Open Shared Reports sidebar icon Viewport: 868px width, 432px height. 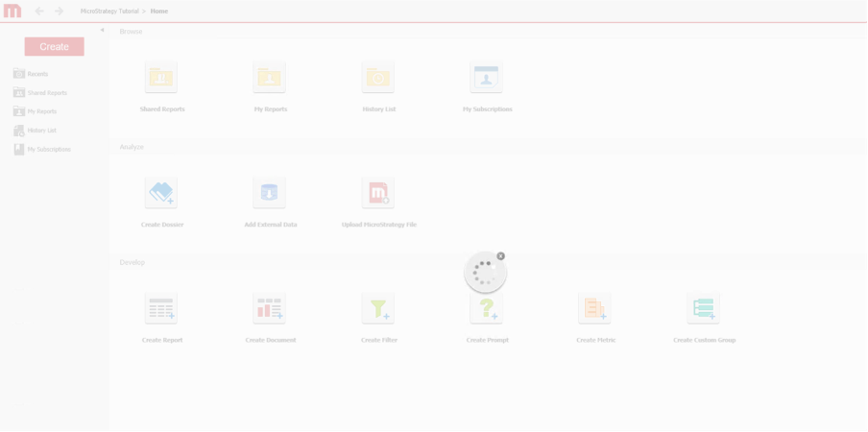click(x=19, y=92)
